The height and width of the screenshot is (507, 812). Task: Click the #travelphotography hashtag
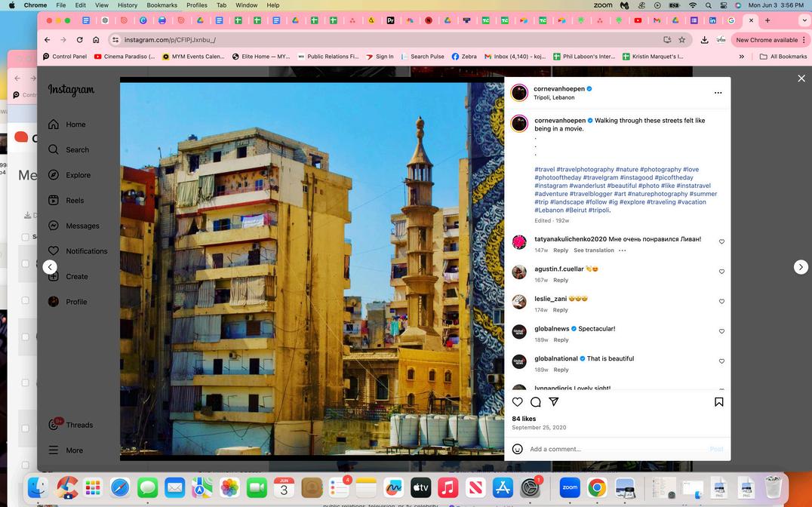[585, 169]
